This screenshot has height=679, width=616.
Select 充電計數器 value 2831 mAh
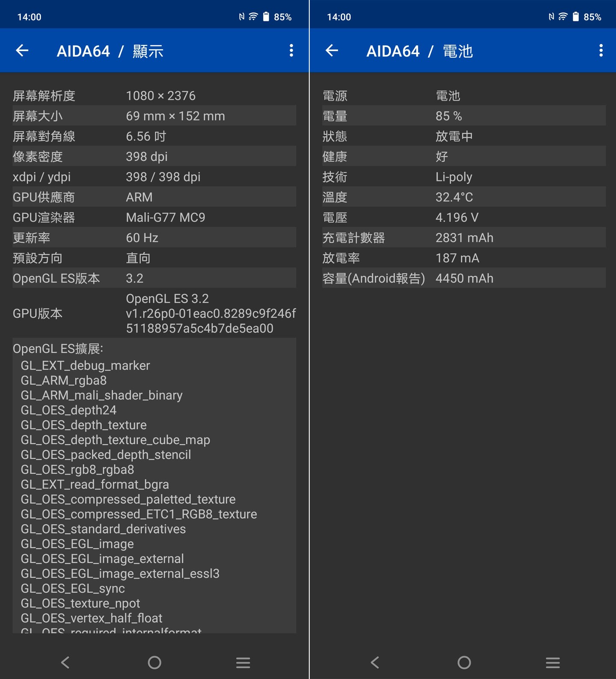(465, 238)
